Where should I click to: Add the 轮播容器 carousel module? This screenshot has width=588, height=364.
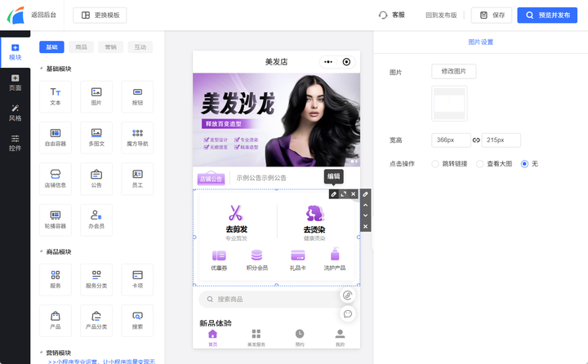coord(56,219)
